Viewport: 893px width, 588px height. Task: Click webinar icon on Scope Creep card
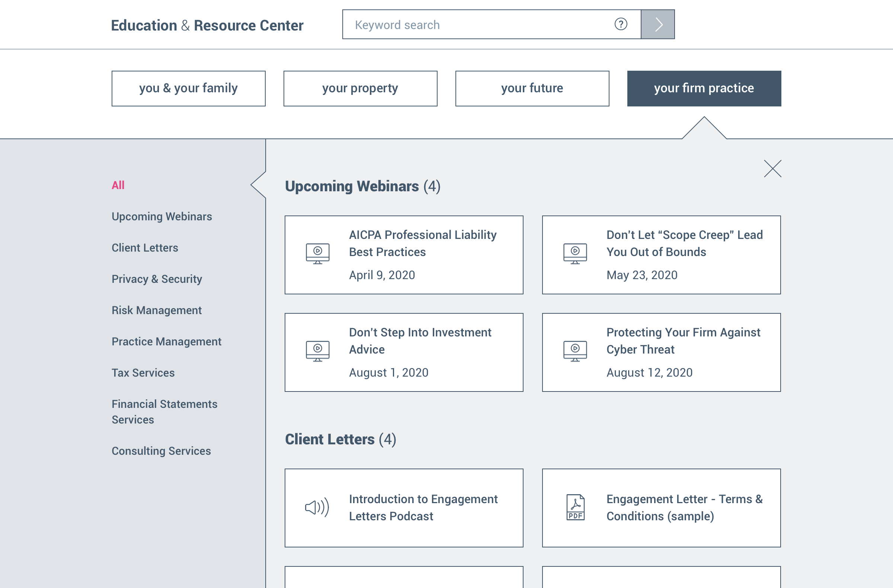tap(575, 254)
